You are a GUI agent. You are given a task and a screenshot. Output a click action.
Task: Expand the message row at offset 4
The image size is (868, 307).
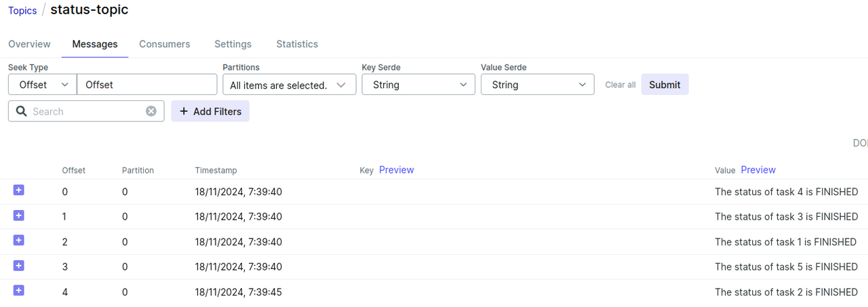coord(18,291)
